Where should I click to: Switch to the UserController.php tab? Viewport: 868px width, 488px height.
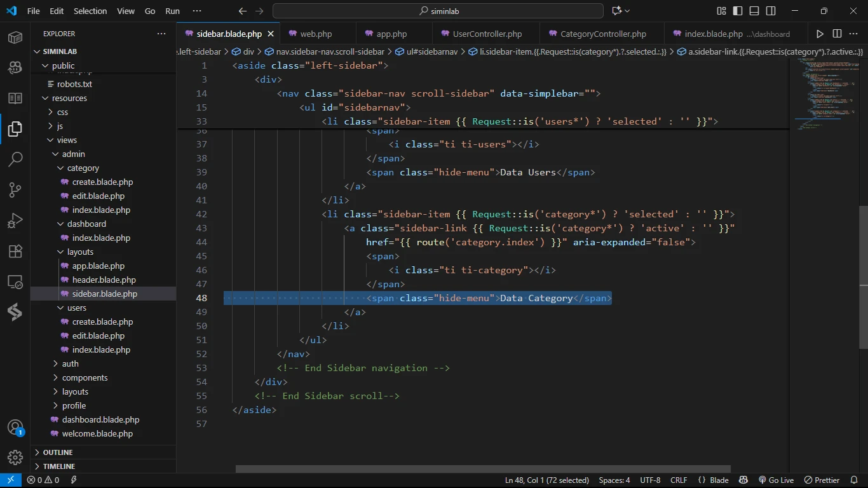click(487, 34)
